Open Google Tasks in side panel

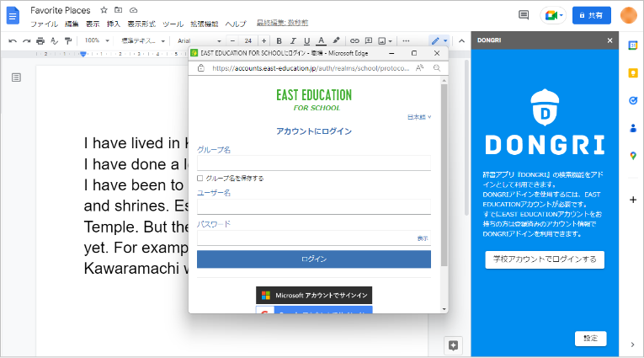(633, 101)
